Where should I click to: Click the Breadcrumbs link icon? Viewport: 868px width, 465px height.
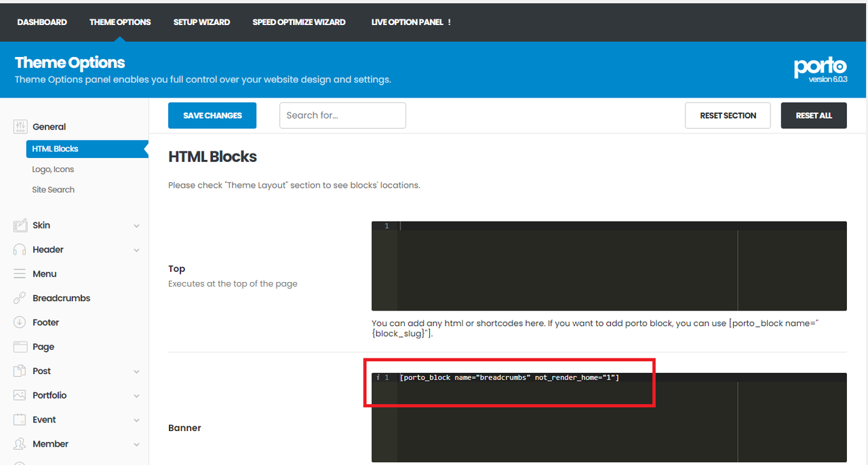(20, 298)
